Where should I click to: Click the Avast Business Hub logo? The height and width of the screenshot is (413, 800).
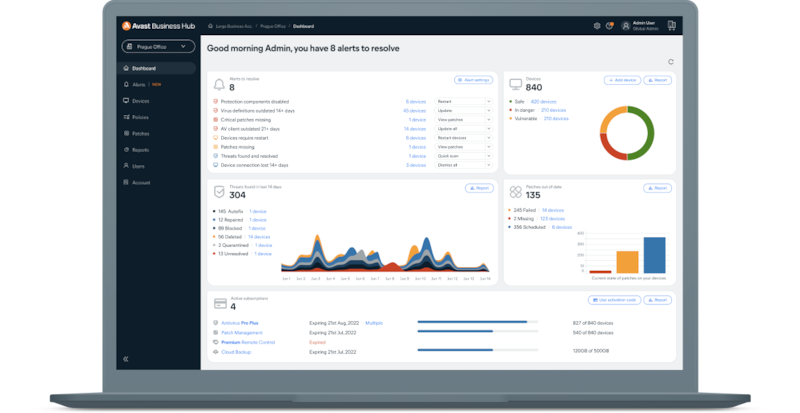click(158, 26)
